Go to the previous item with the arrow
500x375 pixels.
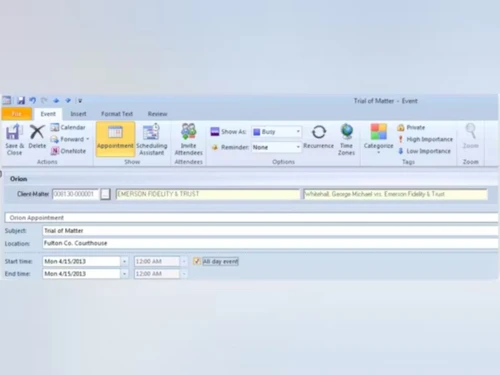click(56, 100)
